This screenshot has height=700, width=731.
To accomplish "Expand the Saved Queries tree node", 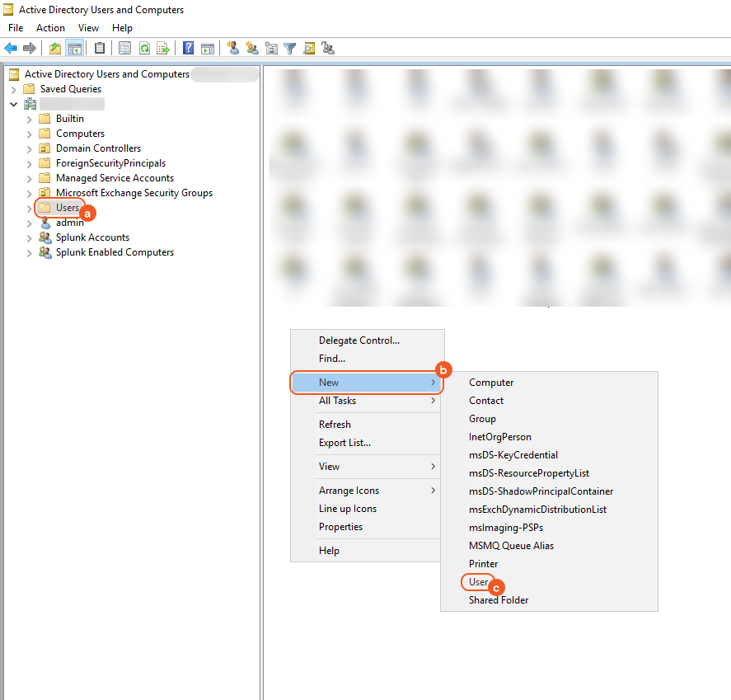I will [x=14, y=89].
